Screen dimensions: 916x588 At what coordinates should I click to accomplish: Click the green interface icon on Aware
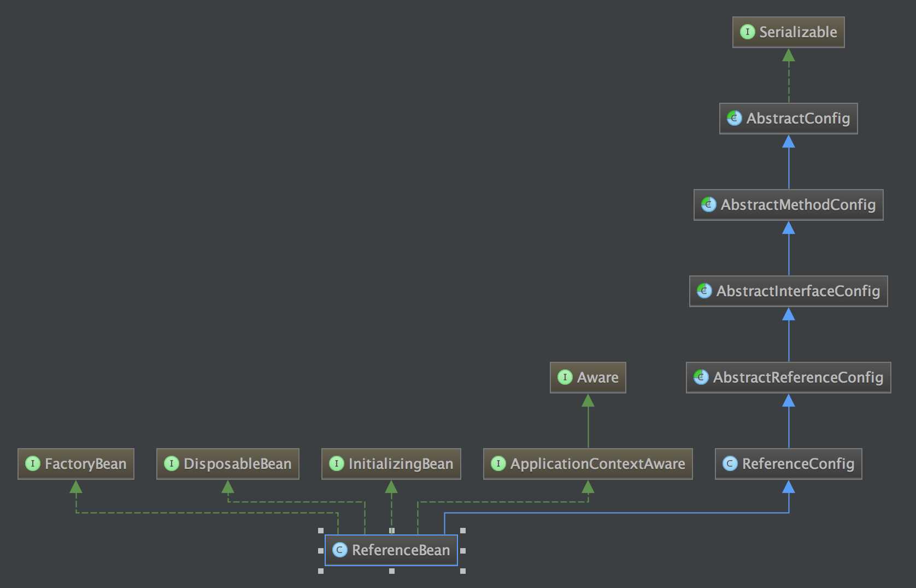coord(565,377)
